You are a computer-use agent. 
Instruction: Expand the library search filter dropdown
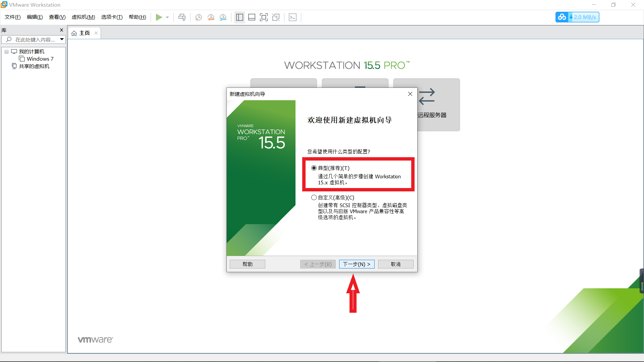coord(62,39)
